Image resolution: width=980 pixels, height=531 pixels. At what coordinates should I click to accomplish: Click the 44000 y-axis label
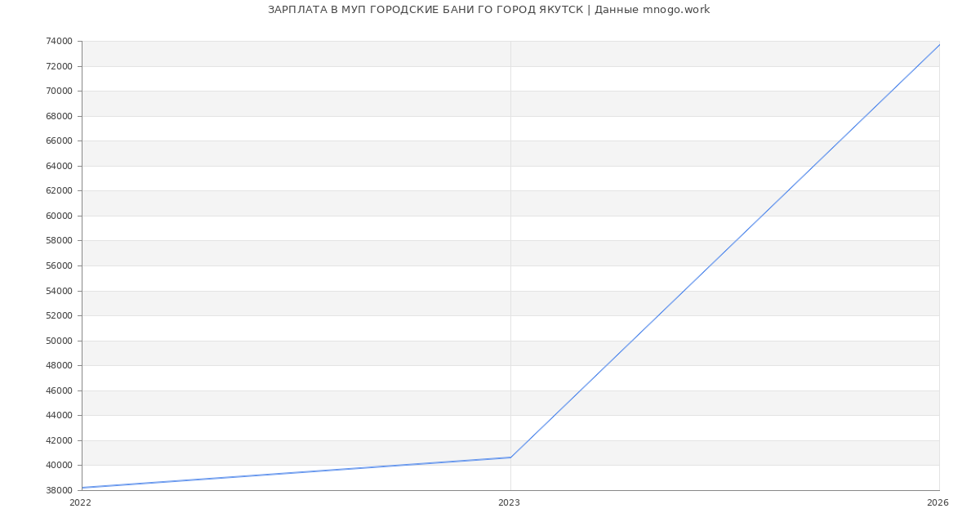(x=60, y=415)
